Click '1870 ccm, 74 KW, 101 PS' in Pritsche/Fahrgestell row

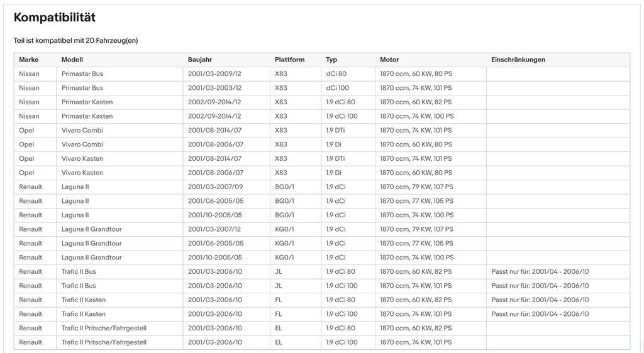(416, 343)
